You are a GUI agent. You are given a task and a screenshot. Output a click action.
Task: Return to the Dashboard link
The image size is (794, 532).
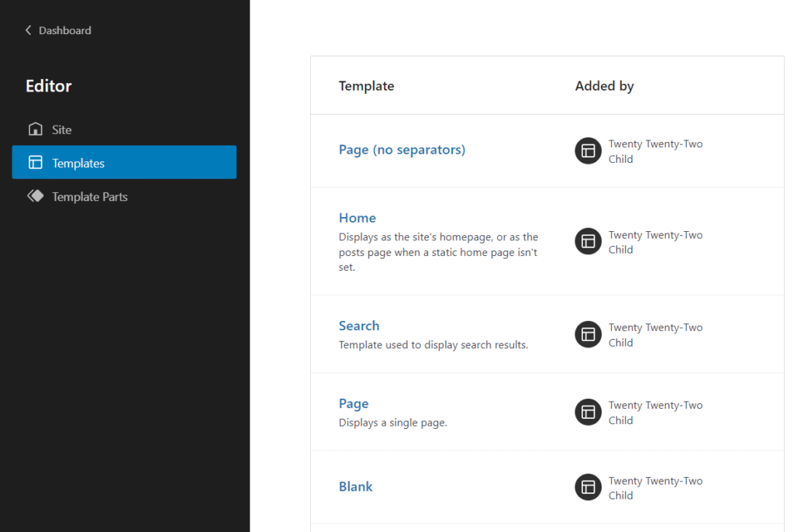[x=65, y=30]
